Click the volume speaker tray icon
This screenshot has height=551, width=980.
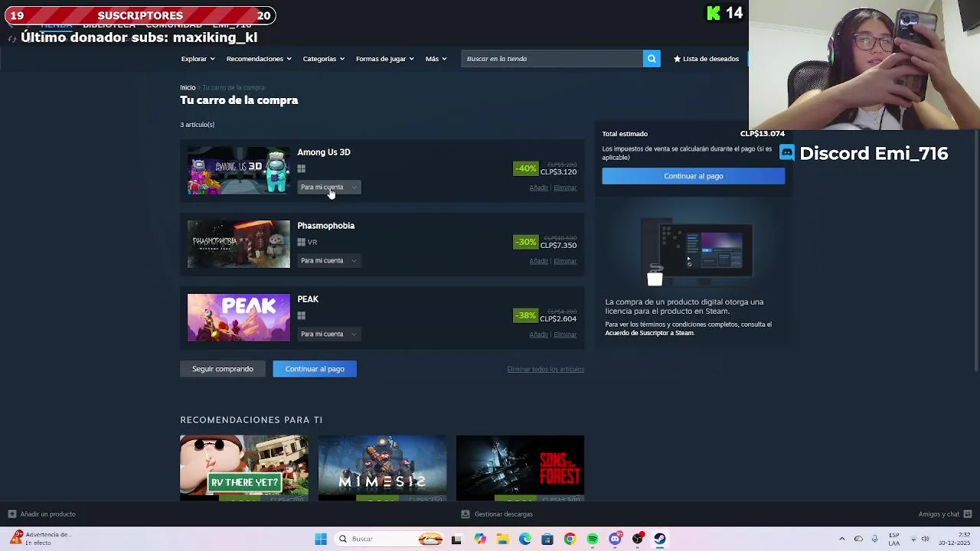(x=926, y=539)
